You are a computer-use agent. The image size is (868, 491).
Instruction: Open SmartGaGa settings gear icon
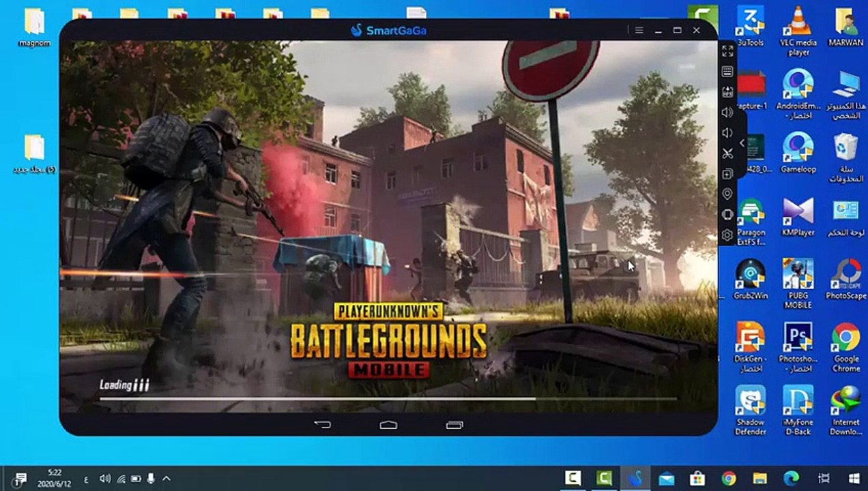[727, 235]
